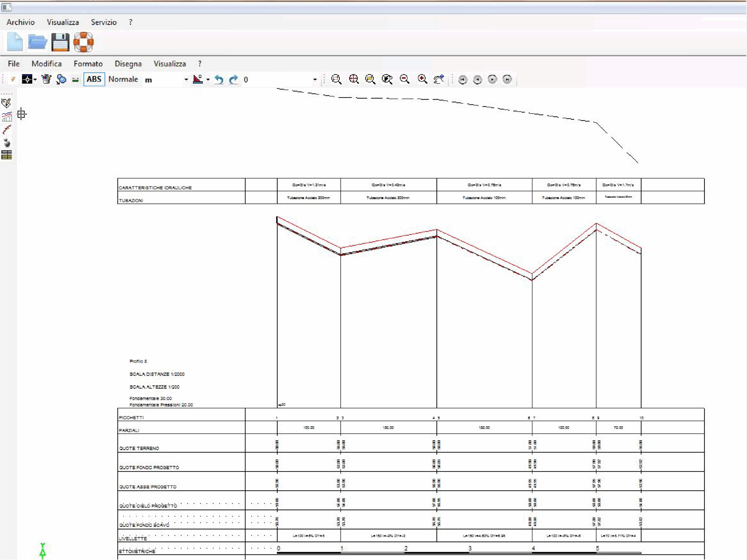The image size is (747, 560).
Task: Click the profile chart icon in left sidebar
Action: pos(7,116)
